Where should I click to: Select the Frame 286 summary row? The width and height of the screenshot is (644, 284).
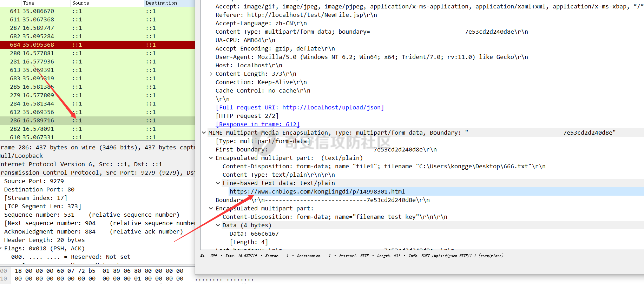click(x=97, y=147)
